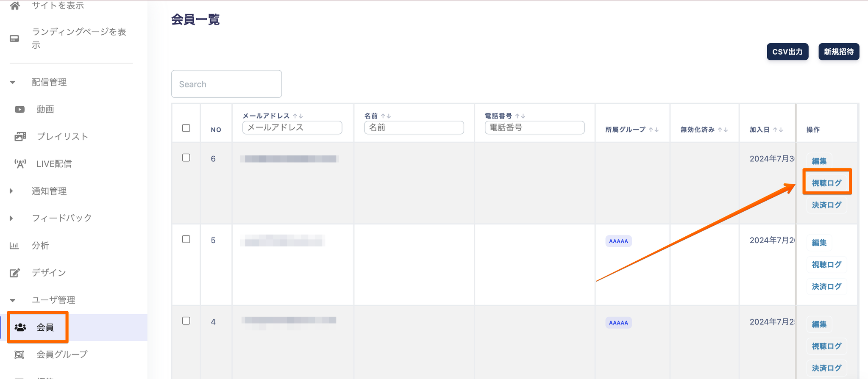Click the home icon for サイトを表示

pyautogui.click(x=15, y=6)
